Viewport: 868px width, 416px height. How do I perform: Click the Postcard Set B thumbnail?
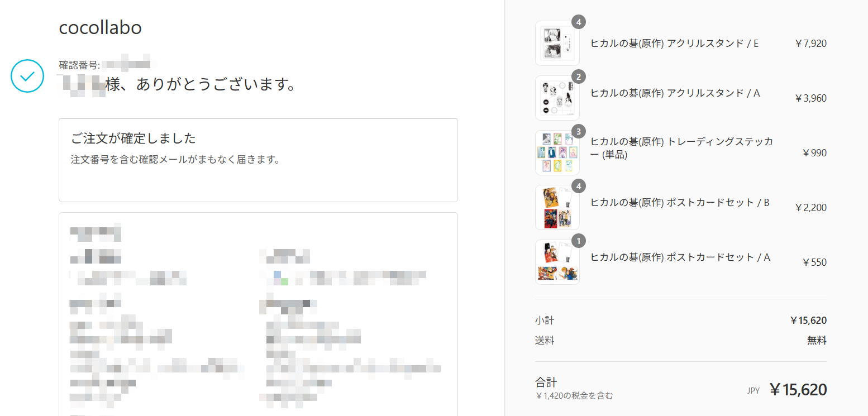pyautogui.click(x=557, y=208)
